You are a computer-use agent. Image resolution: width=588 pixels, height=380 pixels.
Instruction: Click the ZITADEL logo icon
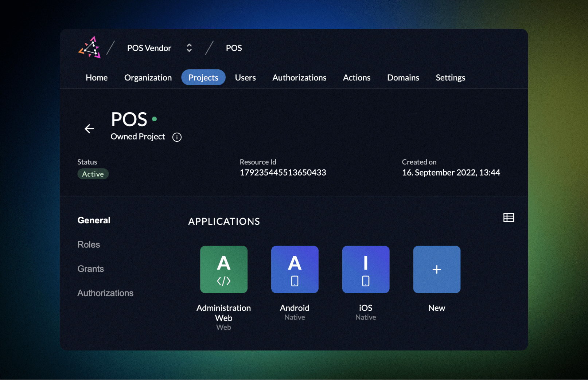click(90, 47)
